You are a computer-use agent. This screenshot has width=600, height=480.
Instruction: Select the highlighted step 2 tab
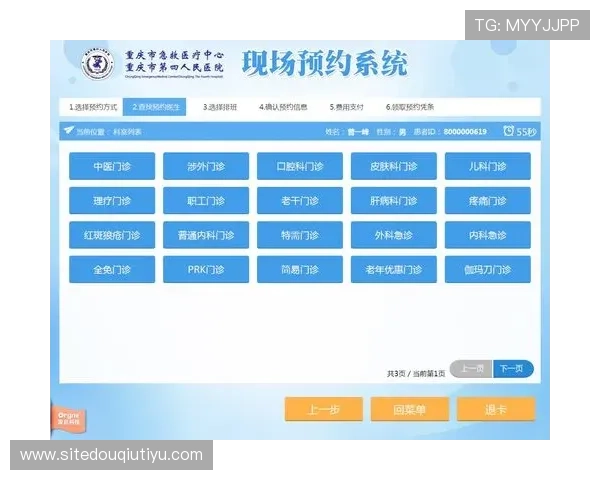155,107
